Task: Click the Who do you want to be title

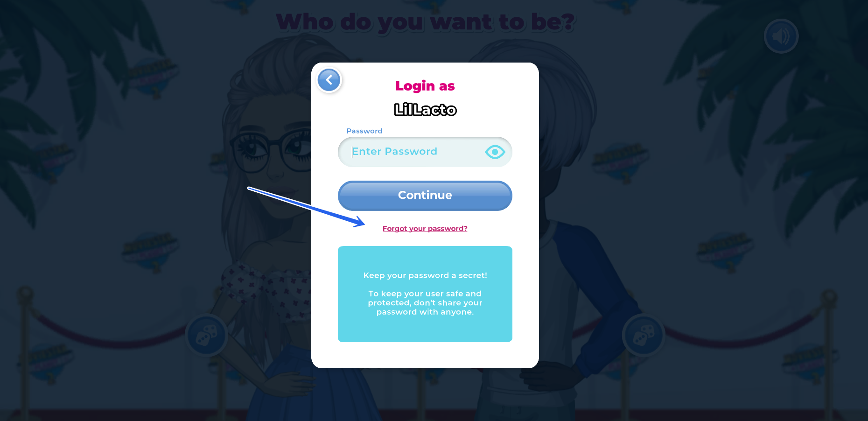Action: coord(425,22)
